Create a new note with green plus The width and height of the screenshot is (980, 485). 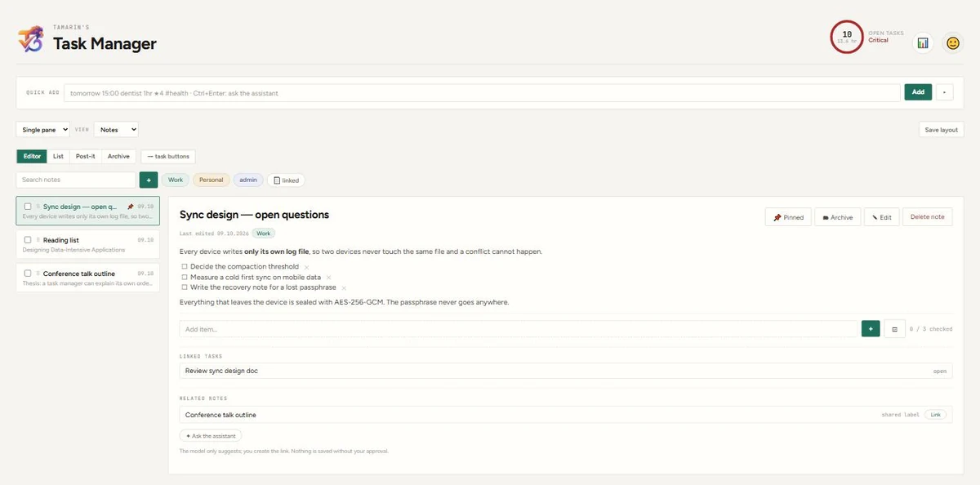tap(148, 180)
